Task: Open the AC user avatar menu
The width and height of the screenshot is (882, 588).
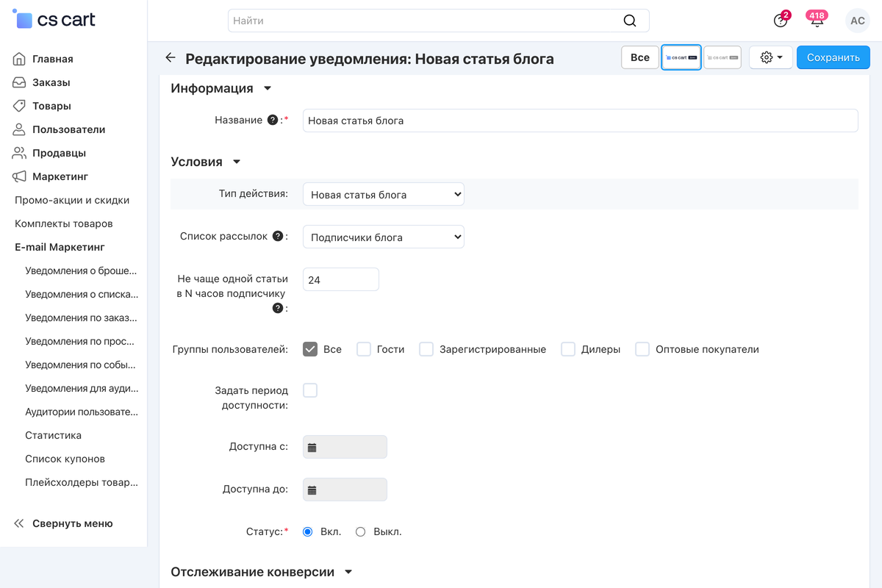Action: [x=858, y=21]
